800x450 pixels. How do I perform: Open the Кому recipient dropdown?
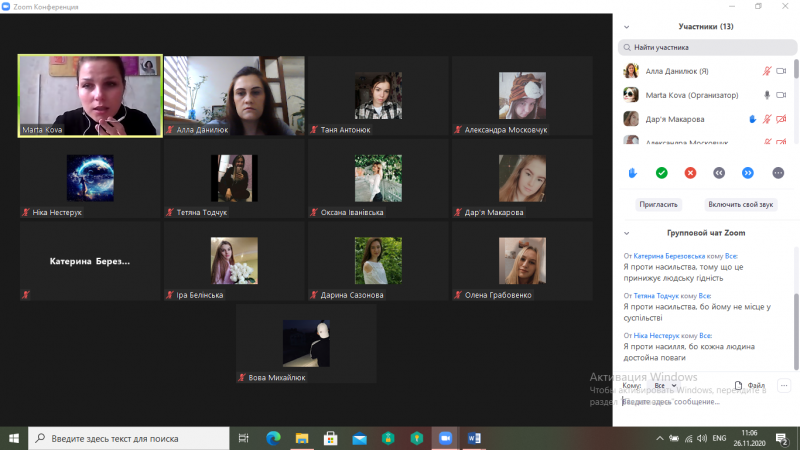point(665,385)
